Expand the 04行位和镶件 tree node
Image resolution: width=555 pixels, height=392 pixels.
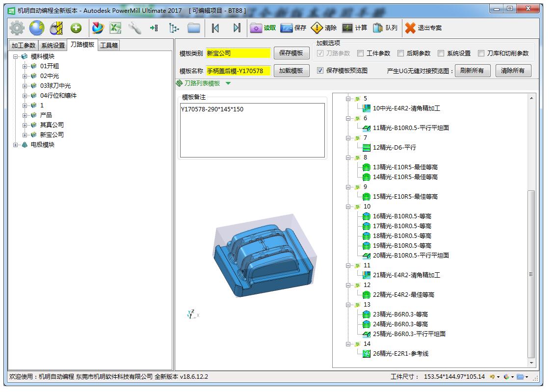tap(25, 96)
